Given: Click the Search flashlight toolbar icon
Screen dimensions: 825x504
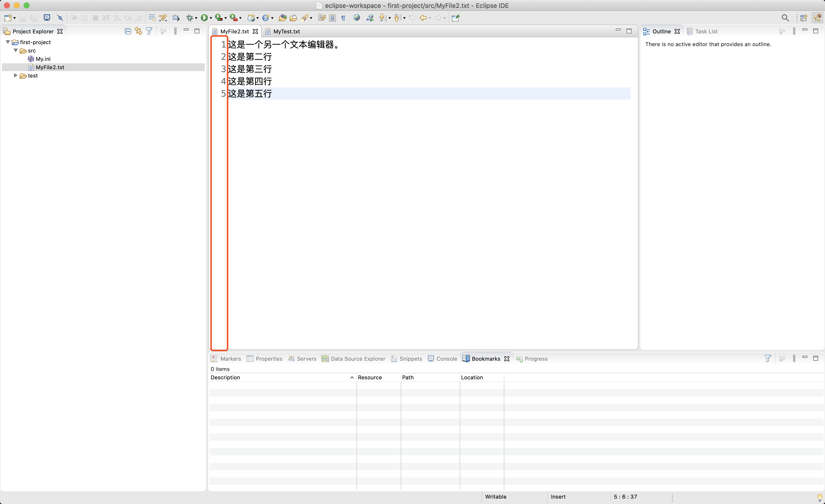Looking at the screenshot, I should point(305,18).
